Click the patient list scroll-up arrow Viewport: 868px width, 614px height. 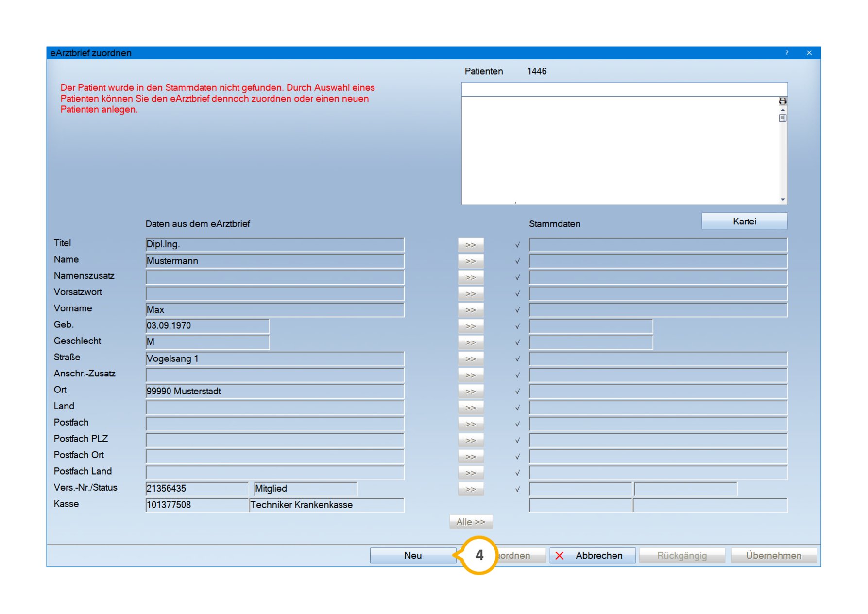(783, 110)
